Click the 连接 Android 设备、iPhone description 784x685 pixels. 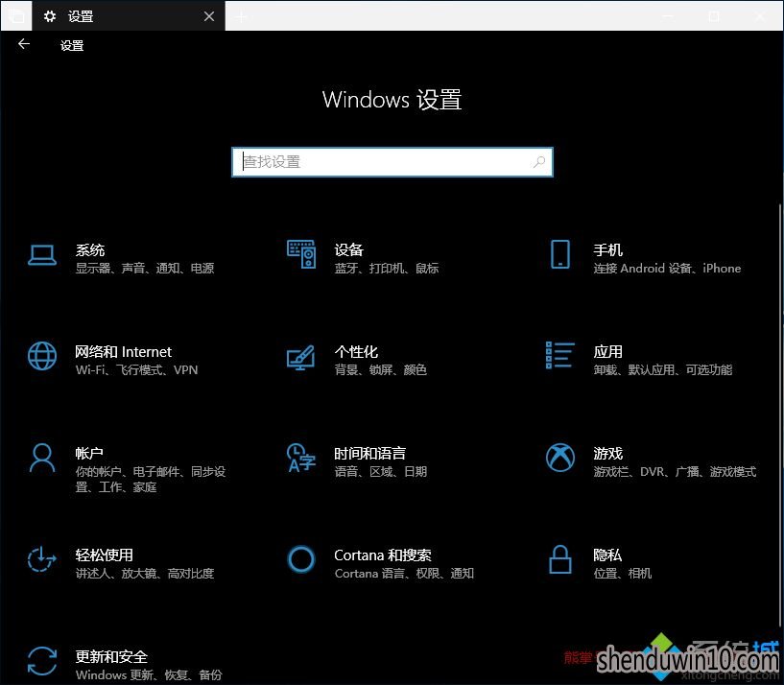pyautogui.click(x=668, y=269)
